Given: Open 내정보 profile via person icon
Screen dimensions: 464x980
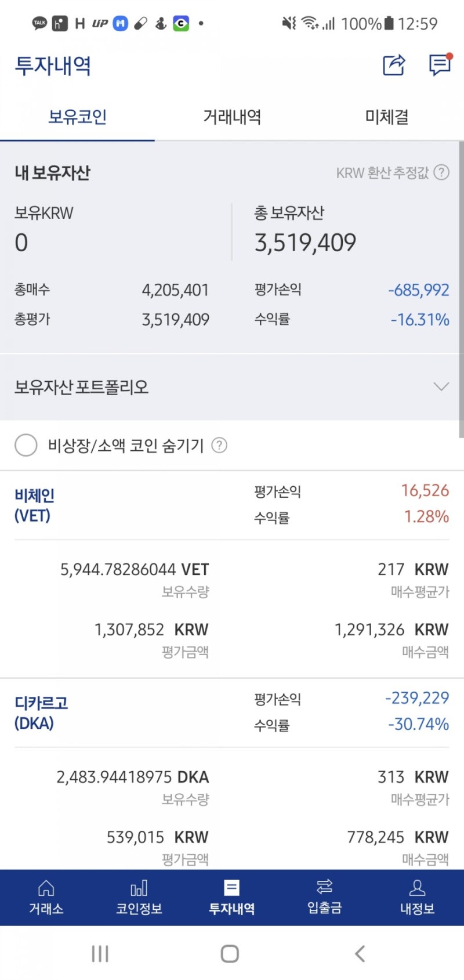Looking at the screenshot, I should pyautogui.click(x=417, y=896).
